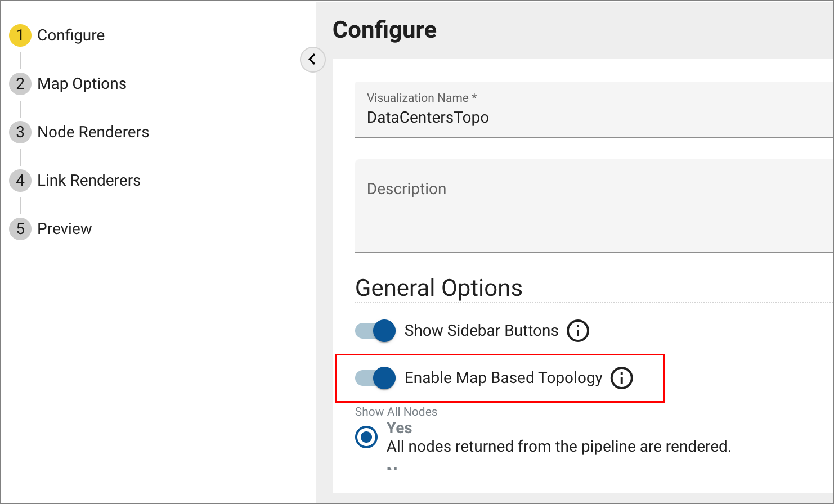The image size is (834, 504).
Task: Click the yellow step 1 Configure circle
Action: (x=20, y=35)
